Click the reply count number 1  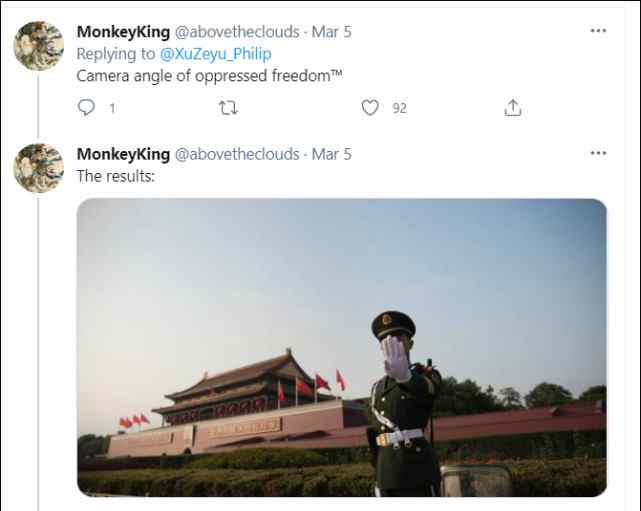pyautogui.click(x=112, y=108)
